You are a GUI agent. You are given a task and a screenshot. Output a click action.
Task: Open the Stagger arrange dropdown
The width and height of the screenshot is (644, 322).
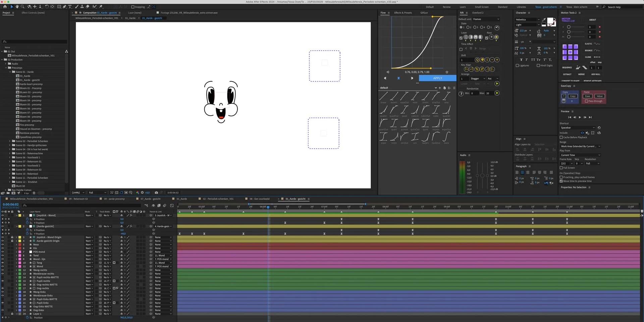click(478, 79)
